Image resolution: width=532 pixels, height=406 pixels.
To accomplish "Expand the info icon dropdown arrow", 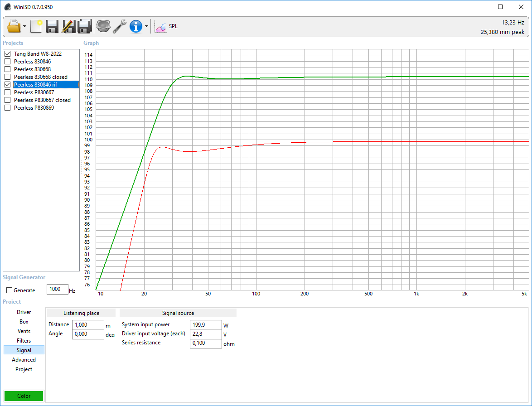I will [x=146, y=26].
